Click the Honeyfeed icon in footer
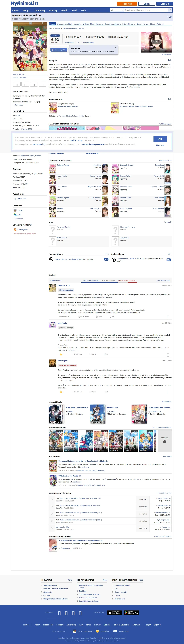Screen dimensions: 184x644 click(x=97, y=631)
